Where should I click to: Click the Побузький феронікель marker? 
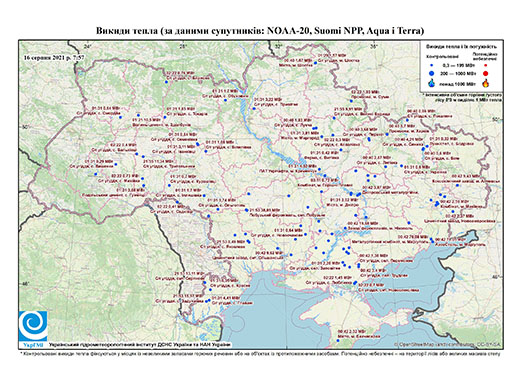point(247,210)
